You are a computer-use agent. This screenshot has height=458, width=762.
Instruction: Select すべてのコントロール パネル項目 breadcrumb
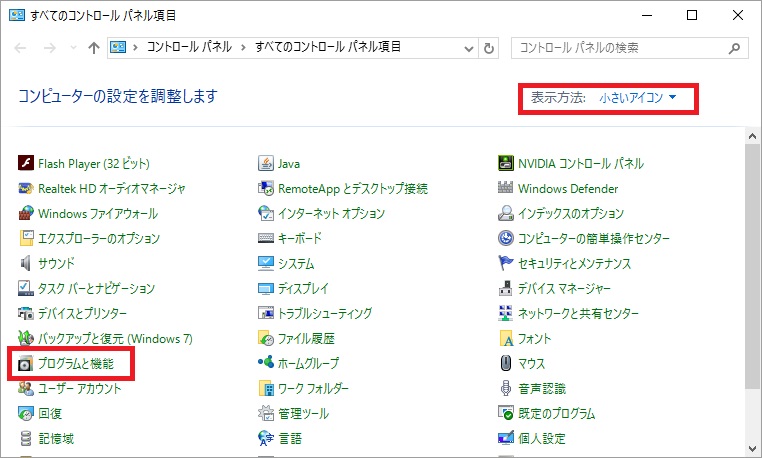[328, 47]
